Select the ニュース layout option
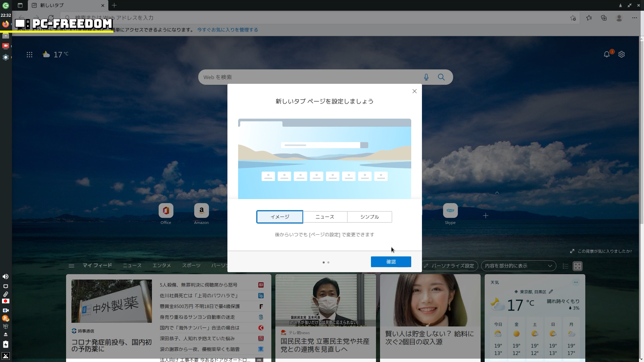Image resolution: width=644 pixels, height=362 pixels. point(325,217)
